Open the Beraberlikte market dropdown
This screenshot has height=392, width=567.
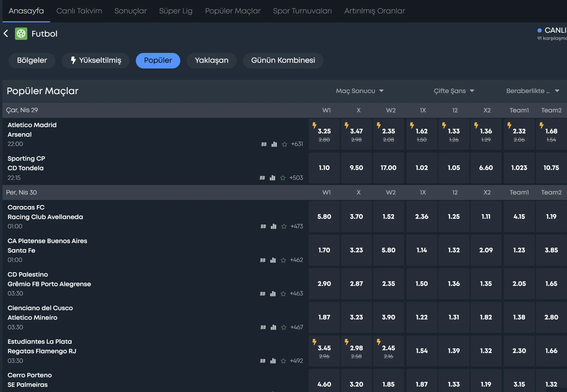coord(533,91)
